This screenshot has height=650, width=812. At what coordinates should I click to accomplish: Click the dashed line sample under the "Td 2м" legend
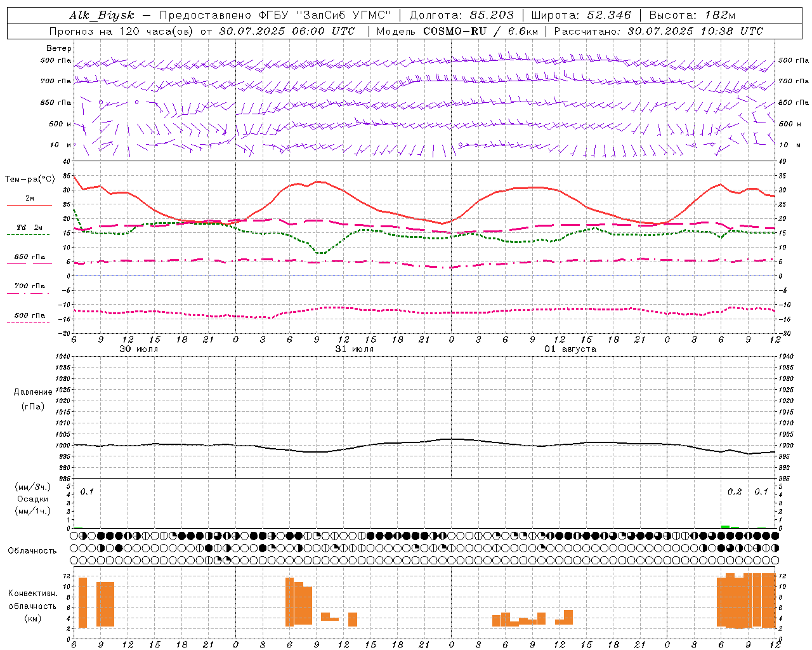[28, 234]
